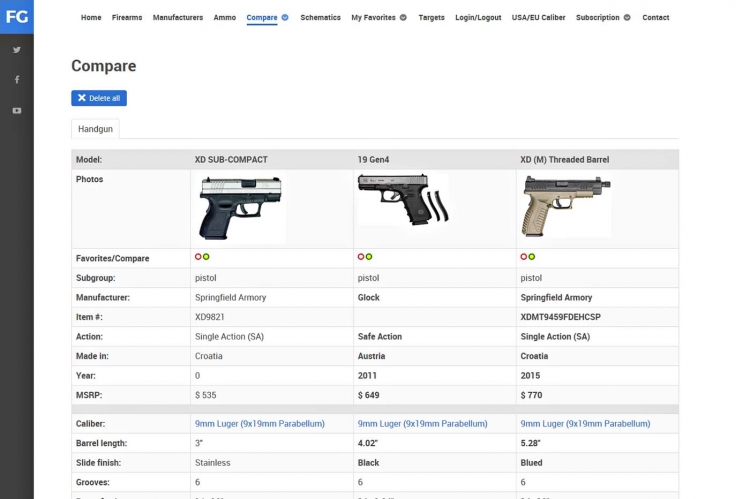Select item number XD9821

tap(210, 317)
